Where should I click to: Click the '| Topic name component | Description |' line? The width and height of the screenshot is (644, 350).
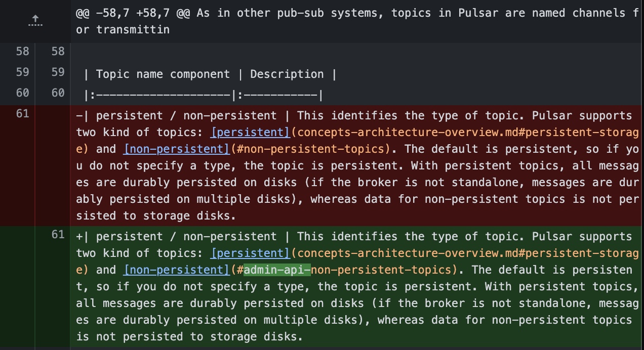pos(210,74)
